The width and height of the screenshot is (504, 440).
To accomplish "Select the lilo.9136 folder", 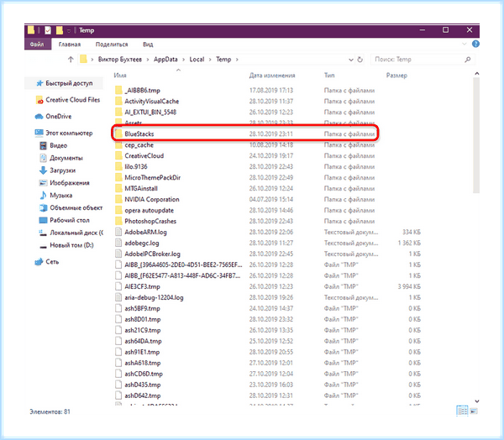I will click(x=136, y=167).
